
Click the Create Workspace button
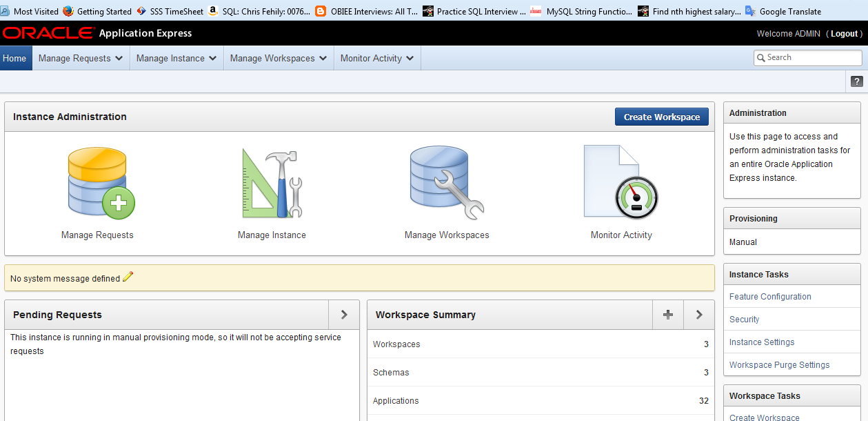(x=662, y=117)
